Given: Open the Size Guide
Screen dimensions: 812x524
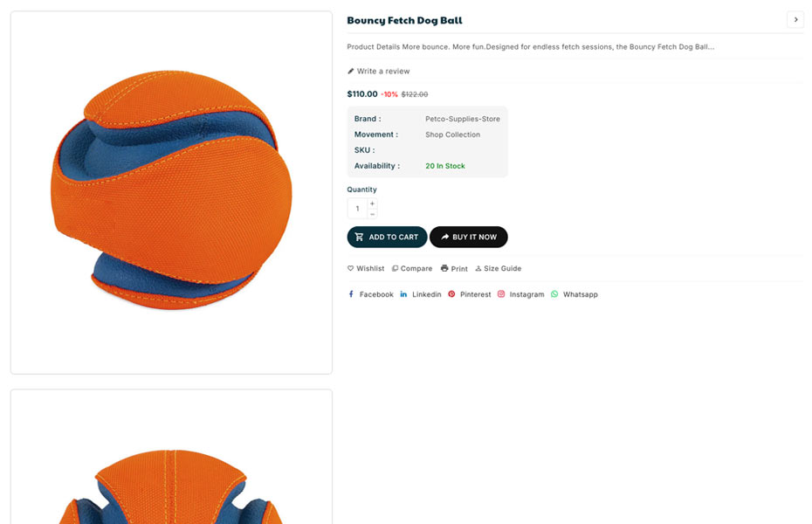Looking at the screenshot, I should pyautogui.click(x=498, y=269).
